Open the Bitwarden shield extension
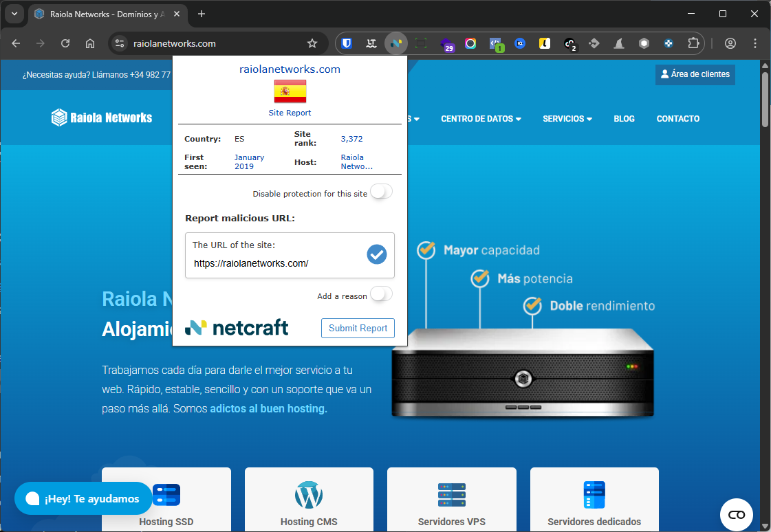Image resolution: width=771 pixels, height=532 pixels. point(347,44)
